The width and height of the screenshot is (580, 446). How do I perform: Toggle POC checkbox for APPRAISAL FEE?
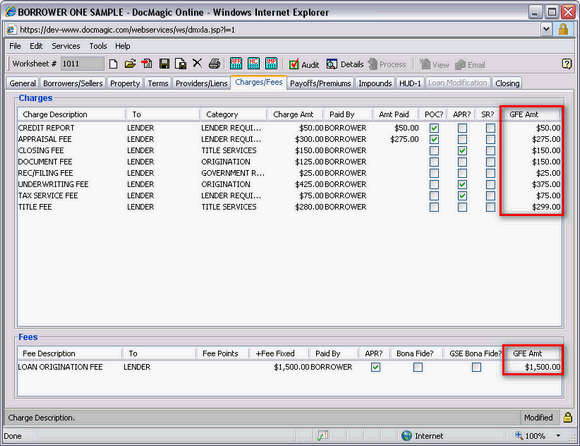point(434,139)
